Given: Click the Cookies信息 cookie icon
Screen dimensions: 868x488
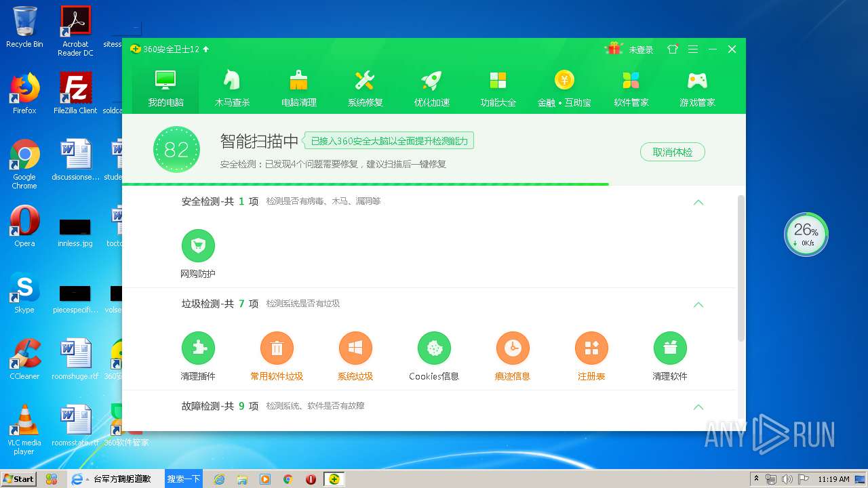Looking at the screenshot, I should click(434, 348).
